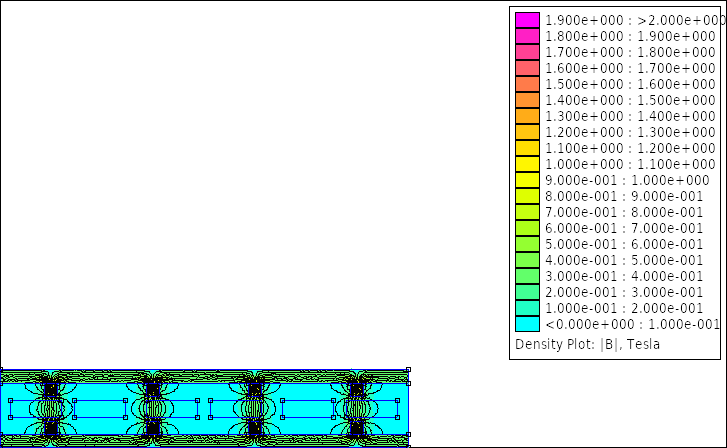Click the cyan swatch for <0.000e+000 : 1.000e-001

527,324
